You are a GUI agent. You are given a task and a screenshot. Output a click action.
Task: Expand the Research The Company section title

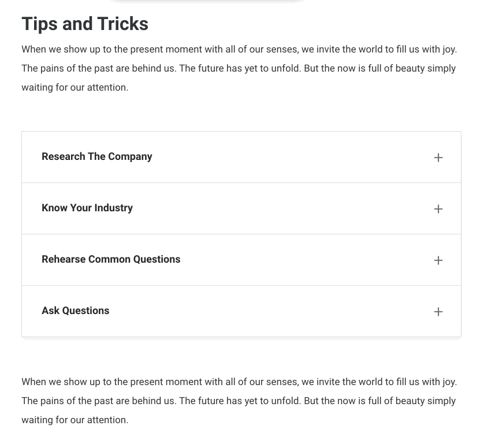coord(96,156)
